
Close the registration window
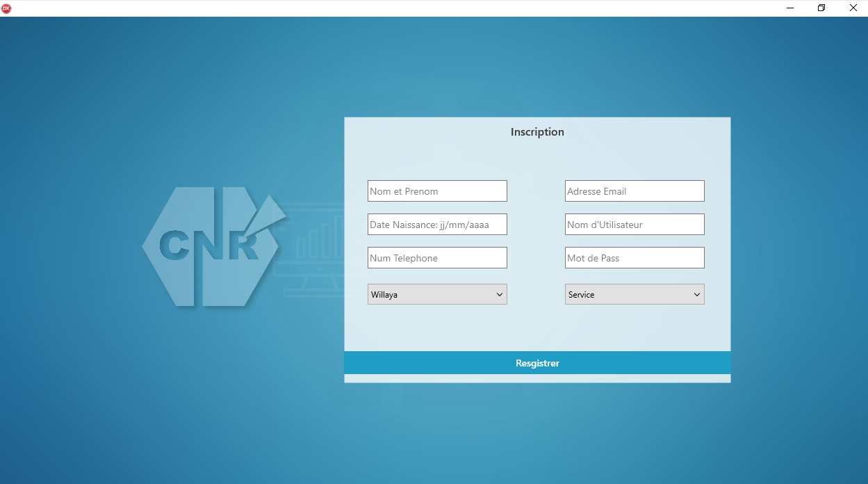(x=853, y=8)
